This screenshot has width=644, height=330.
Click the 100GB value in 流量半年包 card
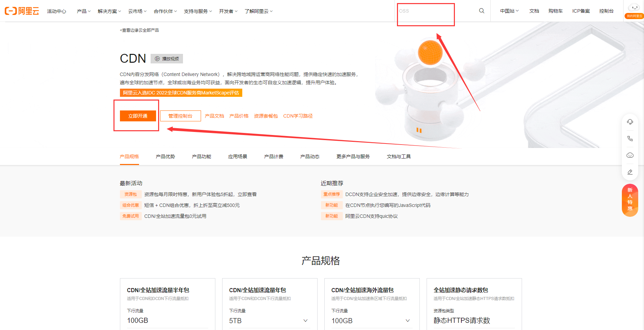coord(138,320)
